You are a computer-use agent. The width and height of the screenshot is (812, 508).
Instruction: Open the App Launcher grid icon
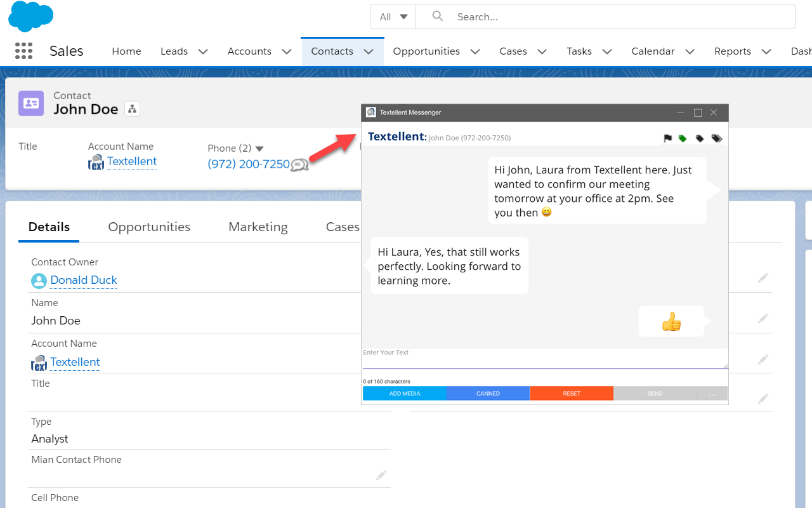23,51
